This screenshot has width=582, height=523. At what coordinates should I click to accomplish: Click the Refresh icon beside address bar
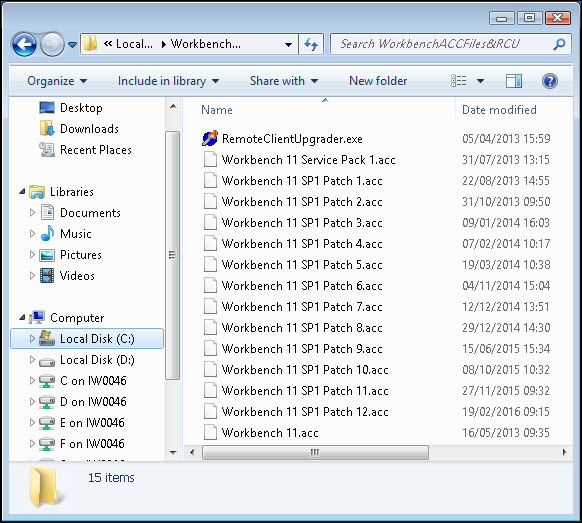[311, 45]
